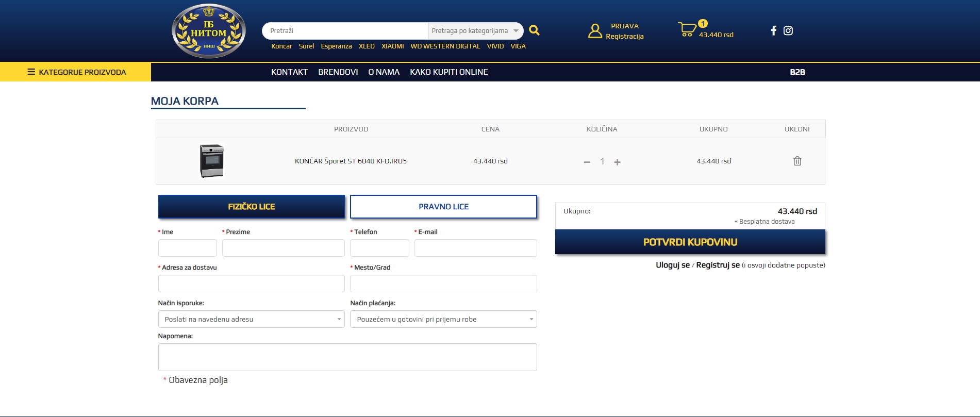The image size is (980, 417).
Task: Open the WD WESTERN DIGITAL brand link
Action: click(x=445, y=46)
